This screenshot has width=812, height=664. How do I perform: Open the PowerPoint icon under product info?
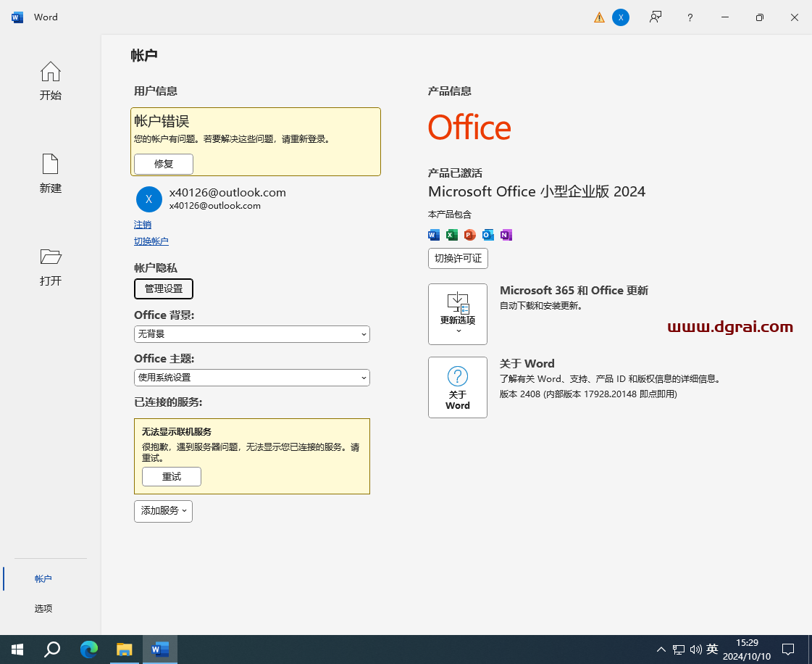[x=469, y=235]
